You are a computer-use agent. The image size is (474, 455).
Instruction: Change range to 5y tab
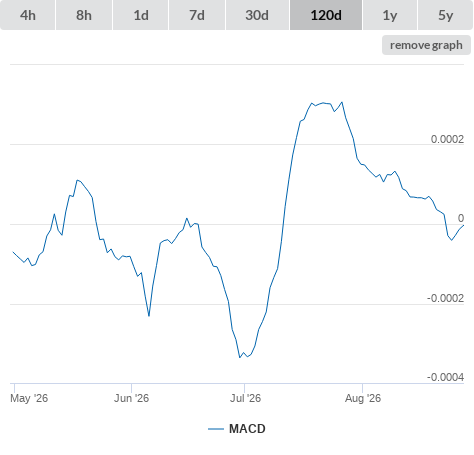click(x=445, y=15)
